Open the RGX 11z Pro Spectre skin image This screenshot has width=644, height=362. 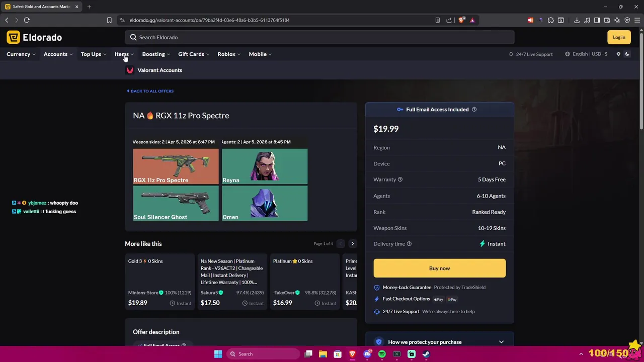pyautogui.click(x=176, y=166)
